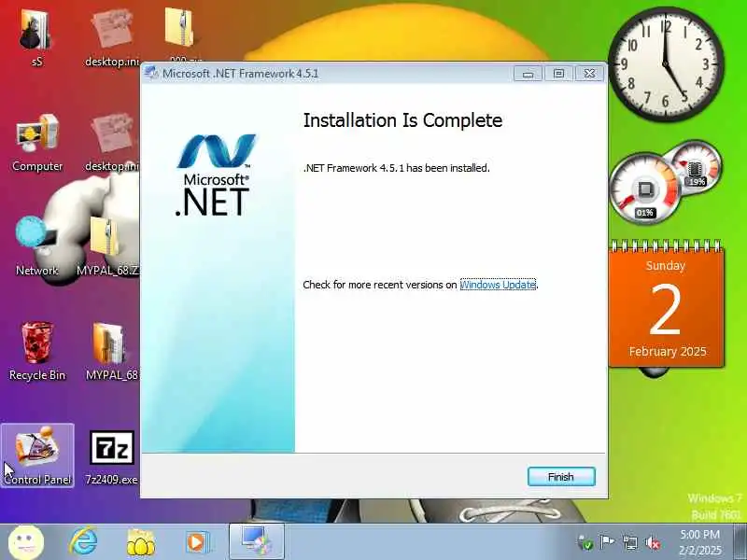Click the Show desktop strip at taskbar end
Viewport: 747px width, 560px height.
click(740, 542)
